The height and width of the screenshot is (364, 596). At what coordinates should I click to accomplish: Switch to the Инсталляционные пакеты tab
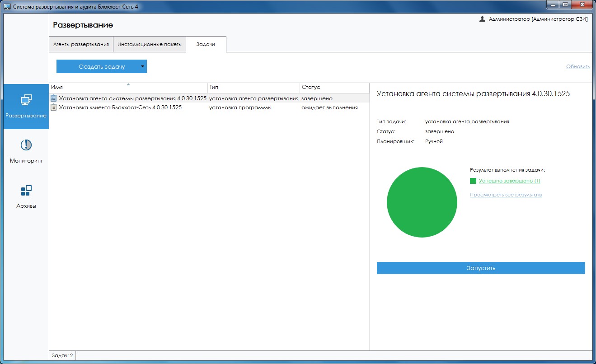[x=150, y=45]
